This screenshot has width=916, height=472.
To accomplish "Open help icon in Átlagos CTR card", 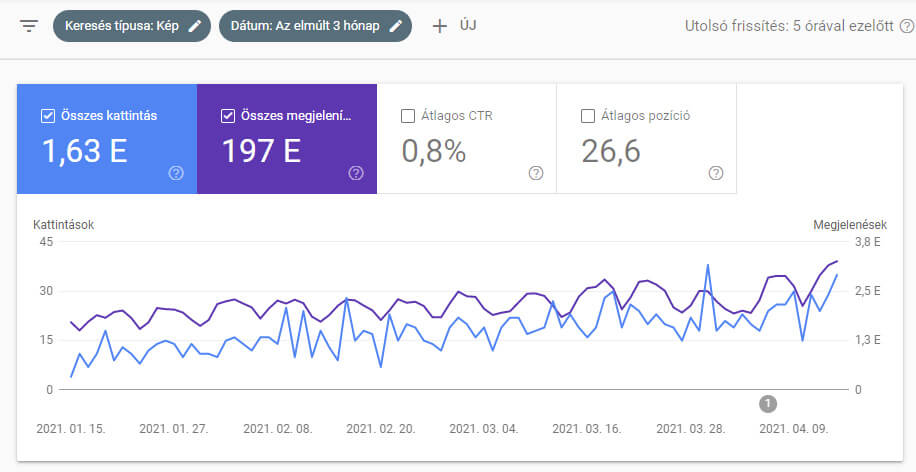I will 536,173.
